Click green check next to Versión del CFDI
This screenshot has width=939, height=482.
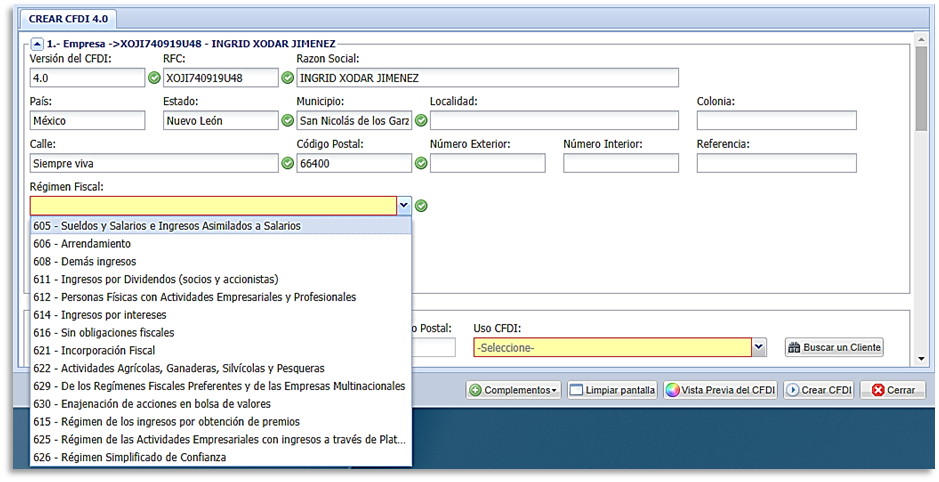[x=154, y=78]
